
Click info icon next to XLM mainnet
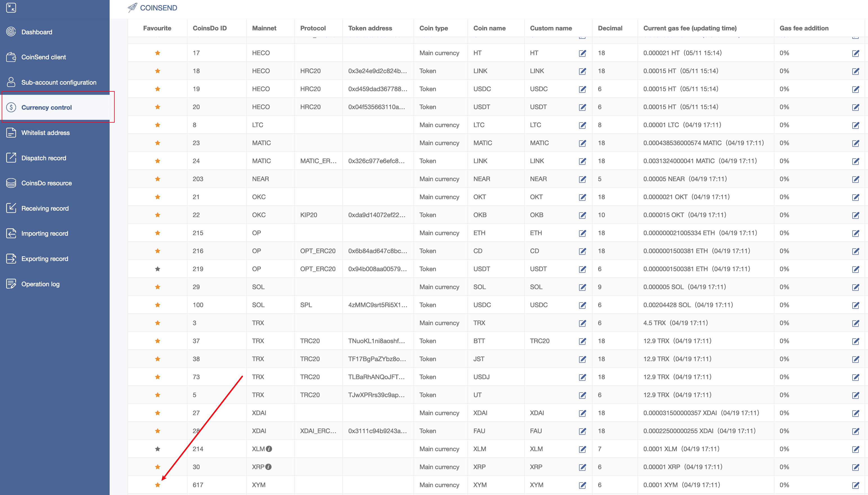269,449
